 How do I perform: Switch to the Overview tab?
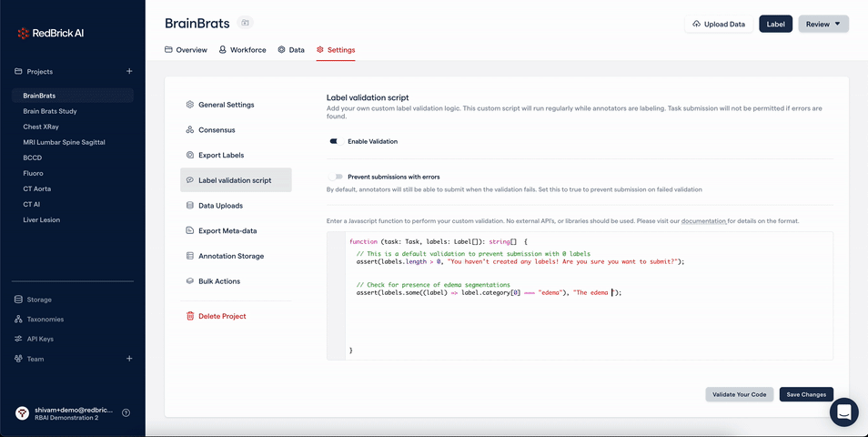pyautogui.click(x=186, y=50)
